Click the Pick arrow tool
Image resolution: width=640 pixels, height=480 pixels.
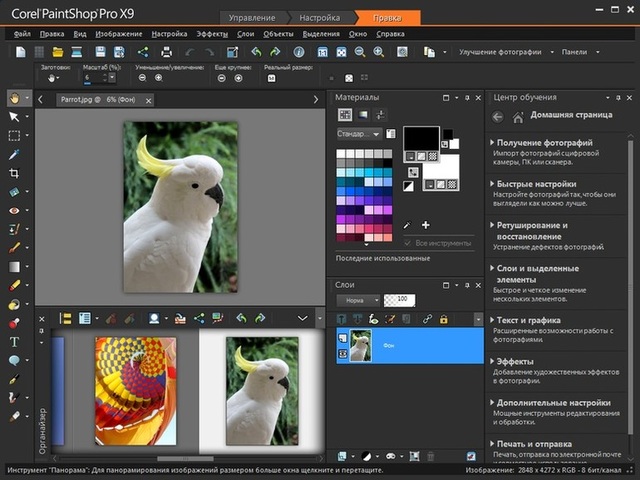(x=14, y=117)
